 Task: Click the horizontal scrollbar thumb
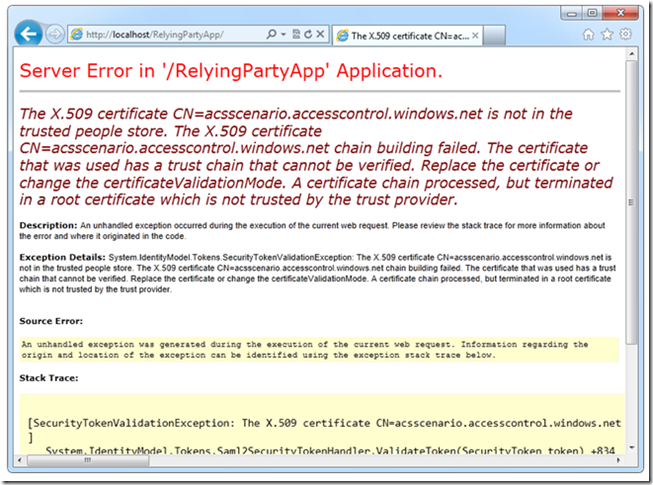88,460
